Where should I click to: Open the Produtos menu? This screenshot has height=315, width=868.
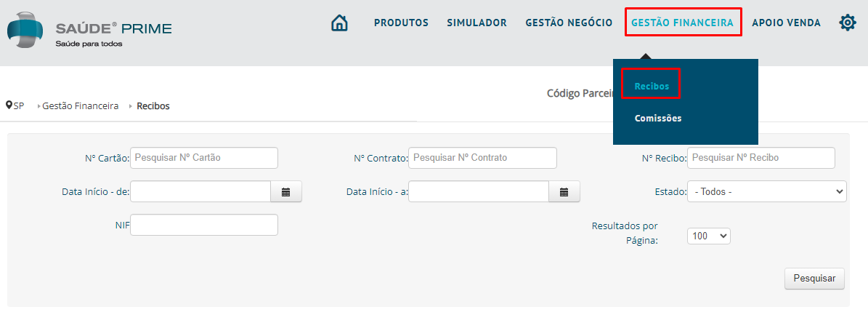[402, 23]
